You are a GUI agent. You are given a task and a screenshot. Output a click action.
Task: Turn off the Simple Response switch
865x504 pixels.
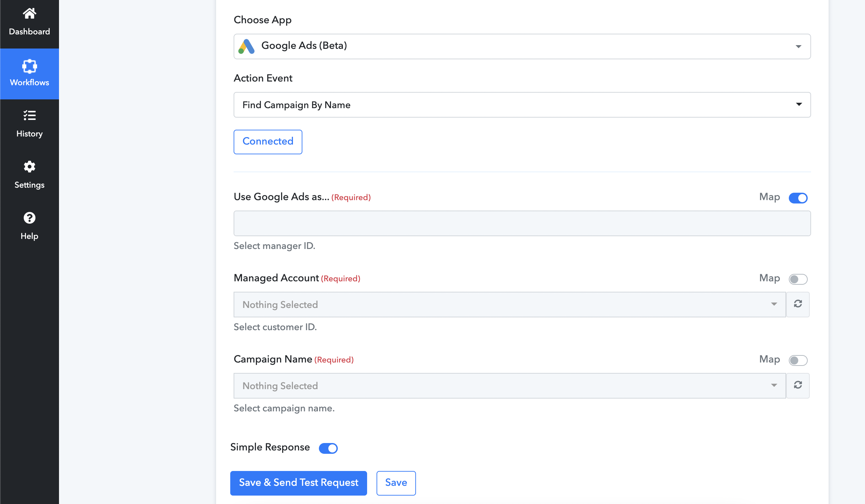click(328, 448)
